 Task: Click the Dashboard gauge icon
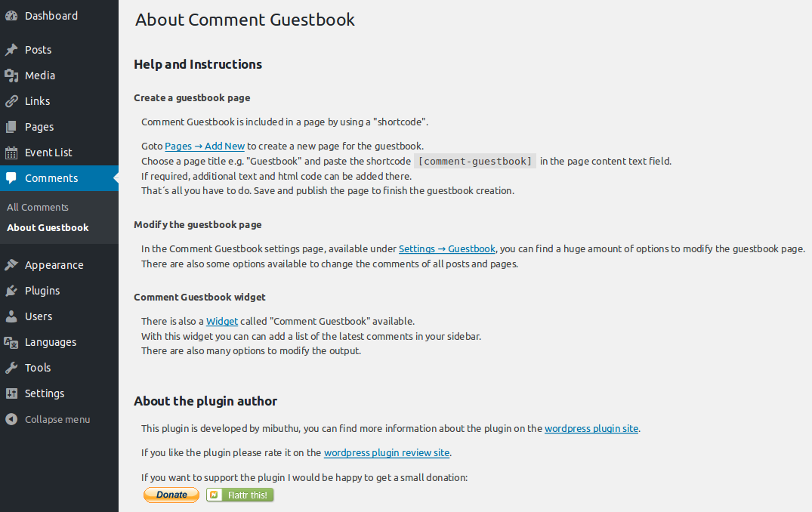pos(11,16)
